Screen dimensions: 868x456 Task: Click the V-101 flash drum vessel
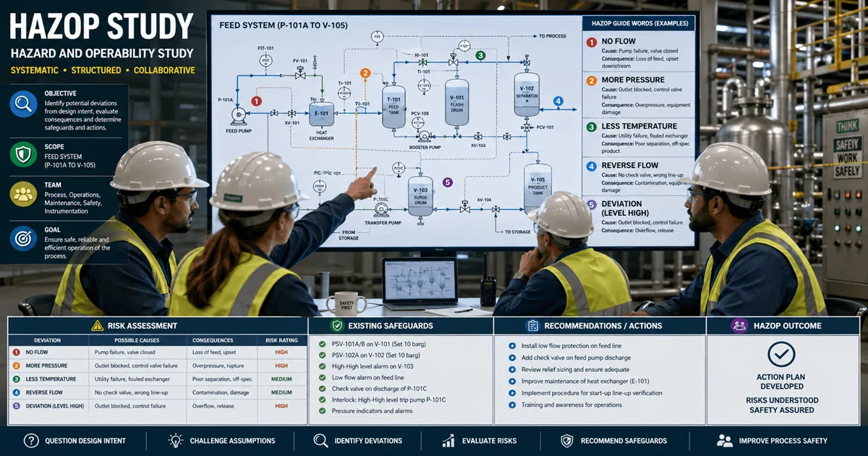[457, 101]
